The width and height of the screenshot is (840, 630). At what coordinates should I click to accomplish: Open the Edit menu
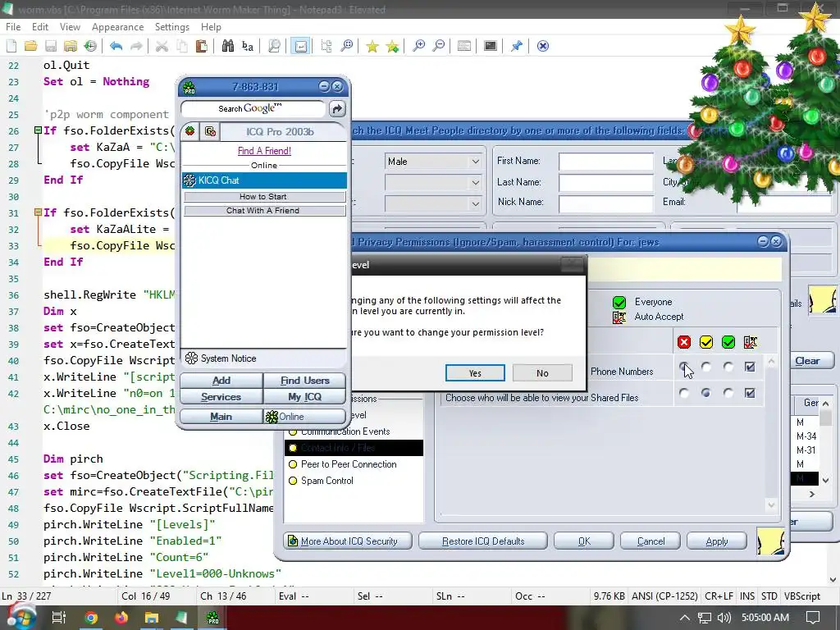pyautogui.click(x=40, y=27)
